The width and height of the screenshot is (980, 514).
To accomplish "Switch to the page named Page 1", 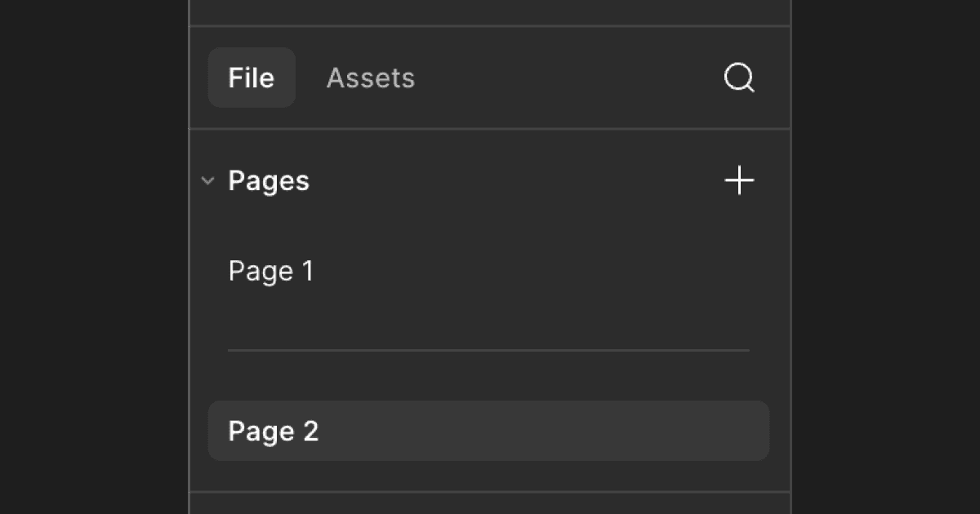I will (x=271, y=271).
